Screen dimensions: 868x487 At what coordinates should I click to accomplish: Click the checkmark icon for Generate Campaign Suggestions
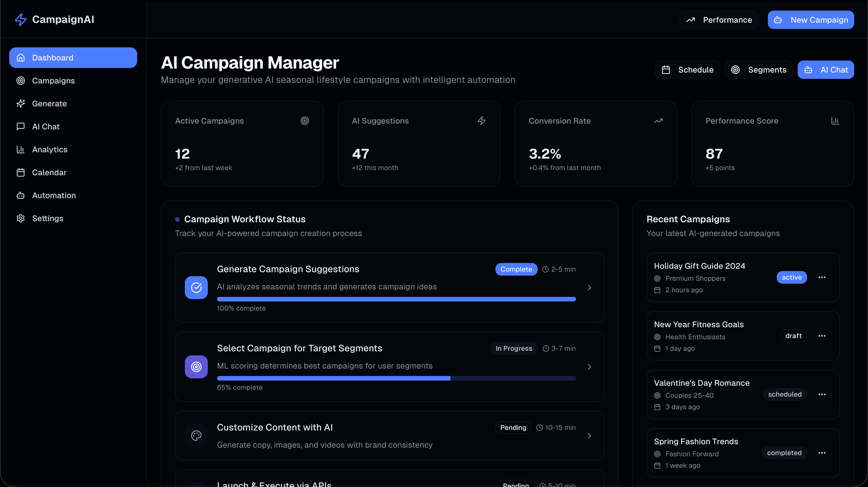[x=196, y=288]
